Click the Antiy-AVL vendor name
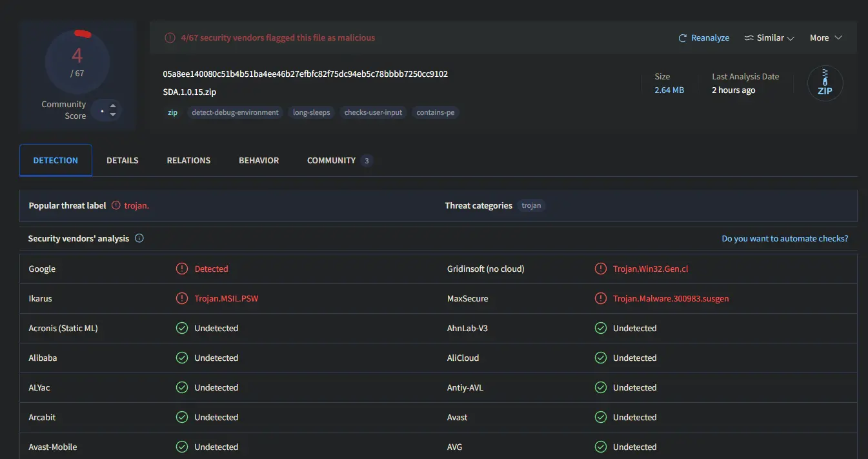The width and height of the screenshot is (868, 459). pyautogui.click(x=465, y=387)
